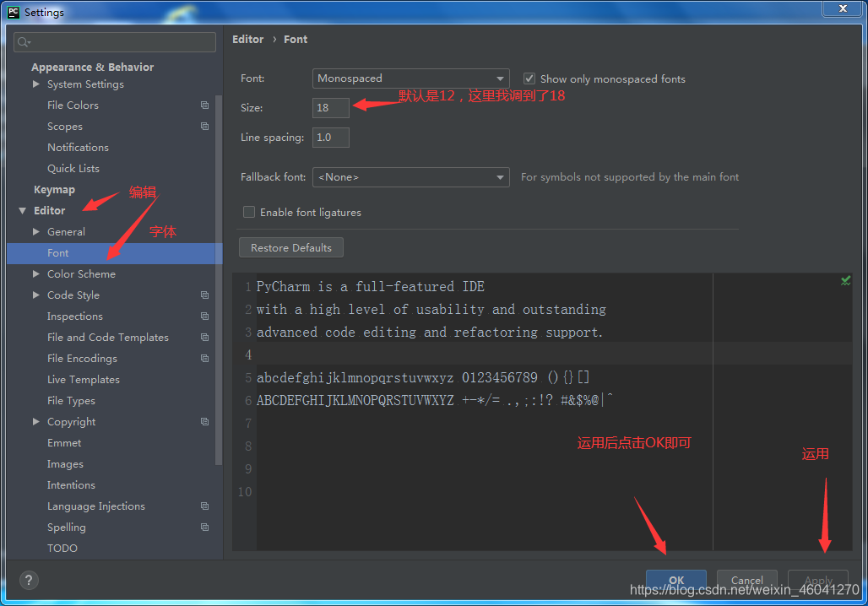Confirm settings with OK button
Screen dimensions: 868x606
[676, 580]
